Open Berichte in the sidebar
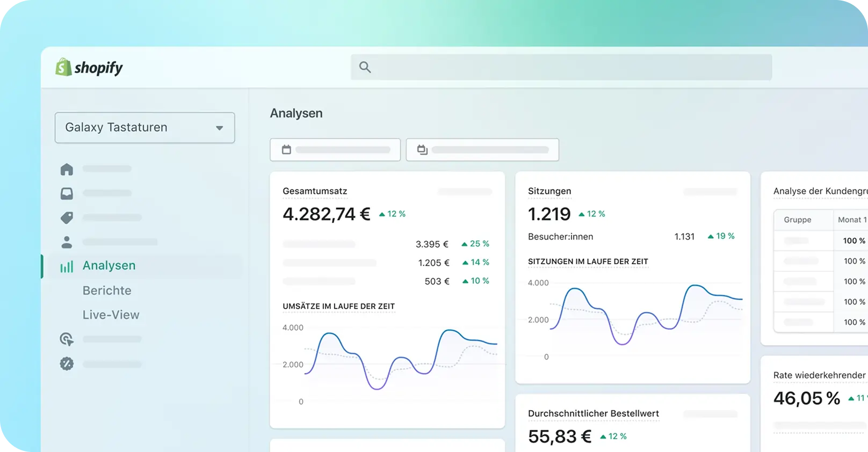This screenshot has height=452, width=868. 107,290
